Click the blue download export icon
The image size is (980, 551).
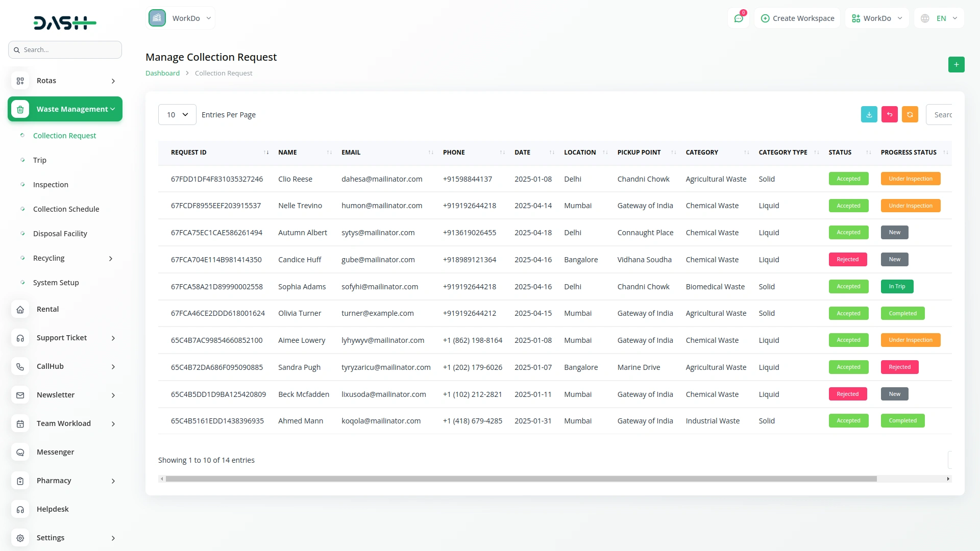[869, 114]
